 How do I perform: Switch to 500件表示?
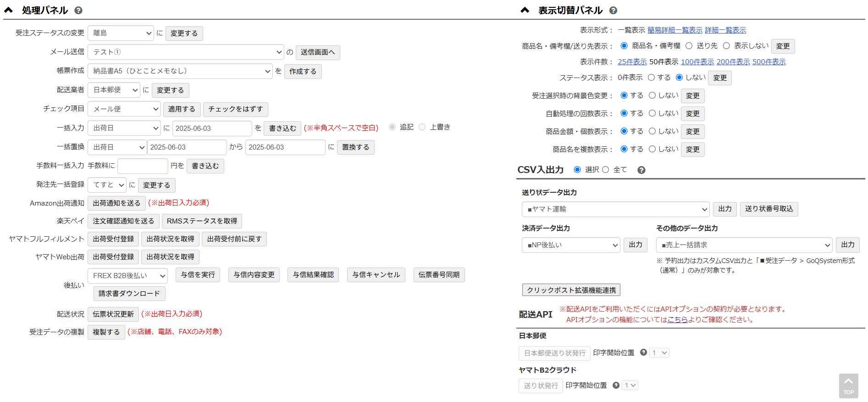[x=769, y=62]
